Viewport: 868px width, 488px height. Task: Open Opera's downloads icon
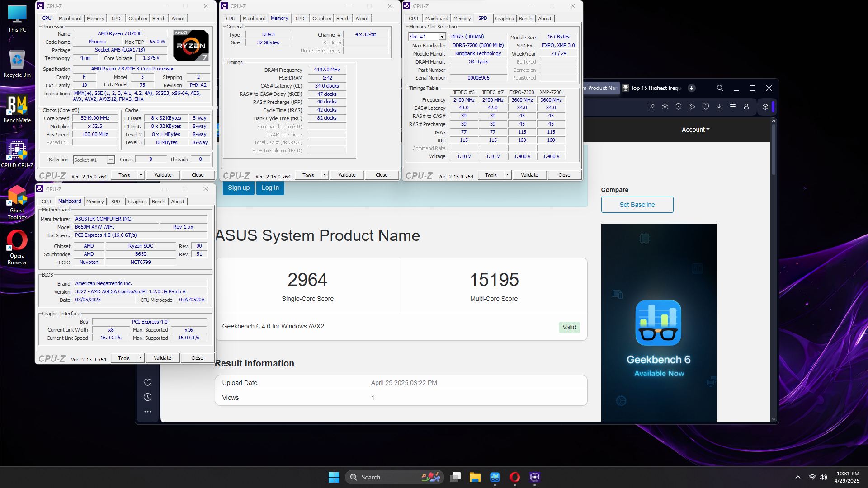point(719,107)
